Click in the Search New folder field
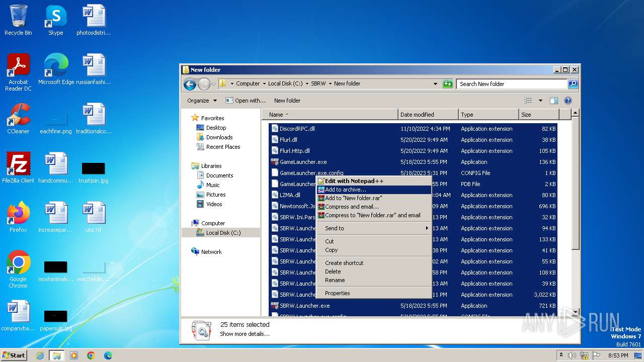Viewport: 644px width, 362px height. [x=512, y=84]
